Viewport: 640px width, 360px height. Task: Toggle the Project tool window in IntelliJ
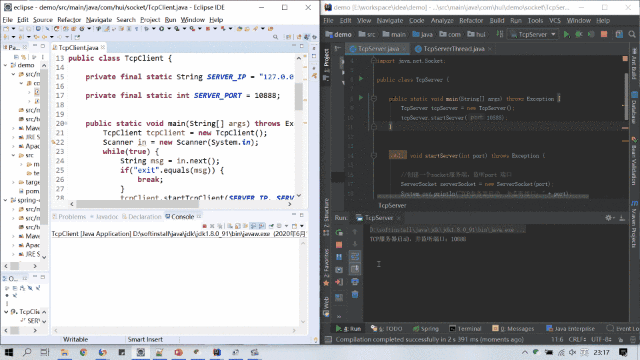[326, 64]
